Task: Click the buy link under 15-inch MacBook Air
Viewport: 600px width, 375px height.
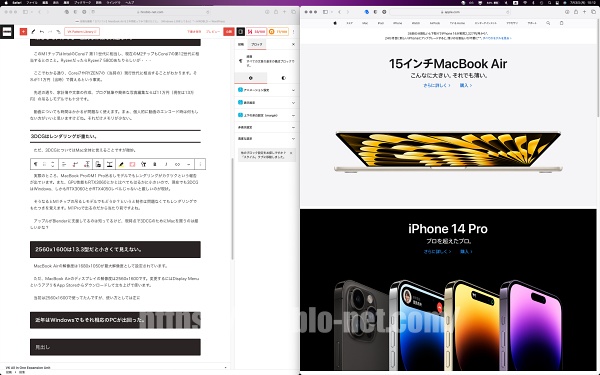Action: [466, 85]
